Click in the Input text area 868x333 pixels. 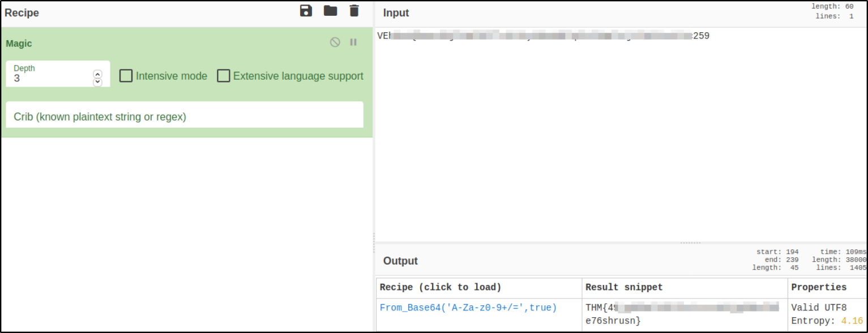(x=621, y=136)
